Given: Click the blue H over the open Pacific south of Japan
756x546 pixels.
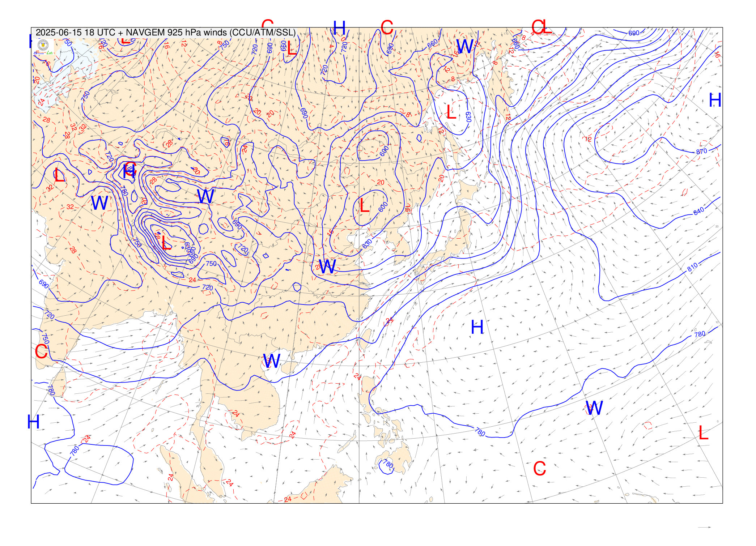Looking at the screenshot, I should 477,327.
